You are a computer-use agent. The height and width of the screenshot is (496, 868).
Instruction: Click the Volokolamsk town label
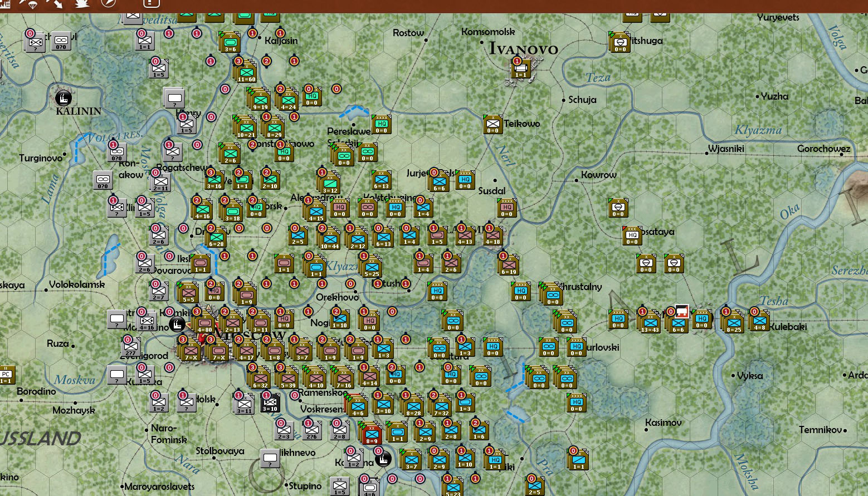click(x=77, y=284)
